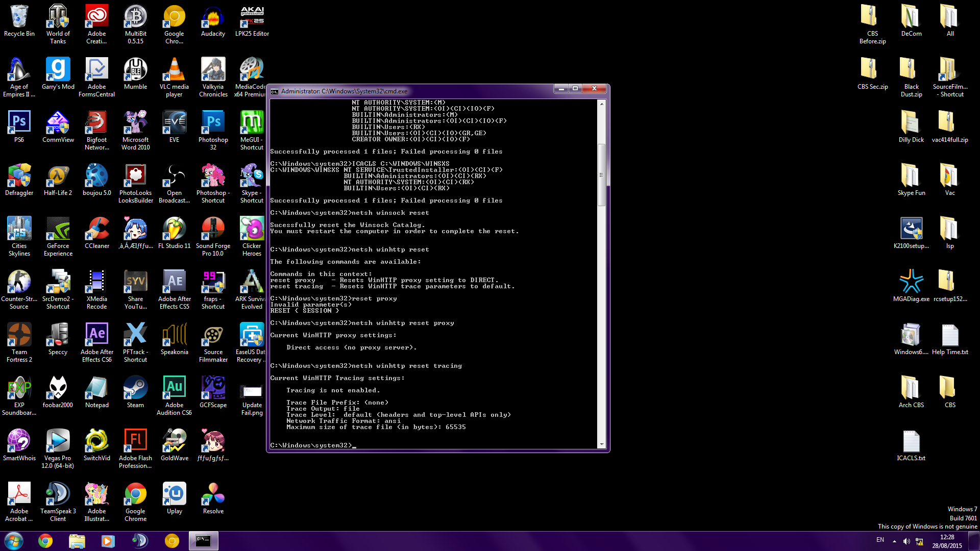Select the CCleaner icon
The height and width of the screenshot is (551, 980).
(96, 233)
